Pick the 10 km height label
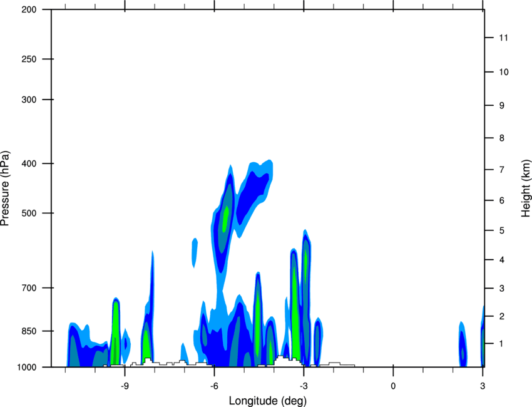The width and height of the screenshot is (532, 407). pyautogui.click(x=504, y=72)
